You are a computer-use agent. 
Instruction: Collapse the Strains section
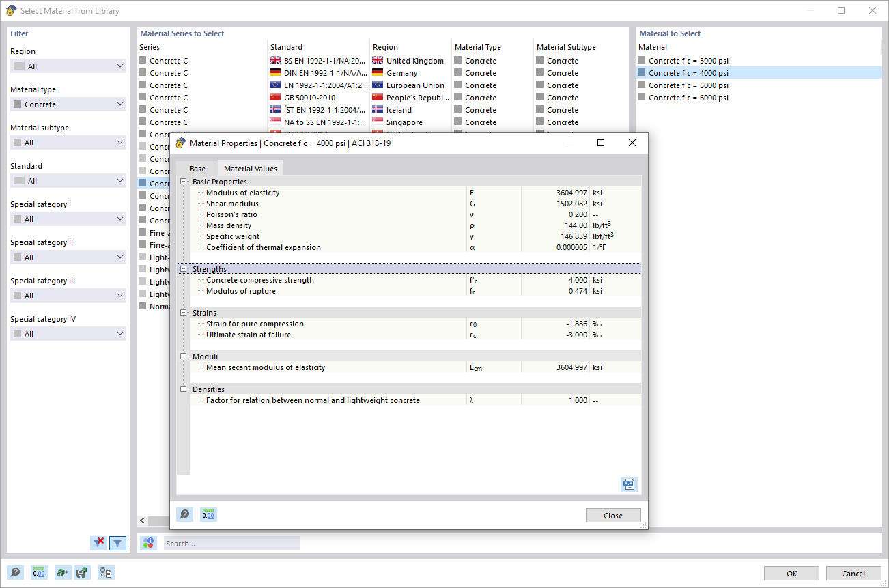pos(183,313)
